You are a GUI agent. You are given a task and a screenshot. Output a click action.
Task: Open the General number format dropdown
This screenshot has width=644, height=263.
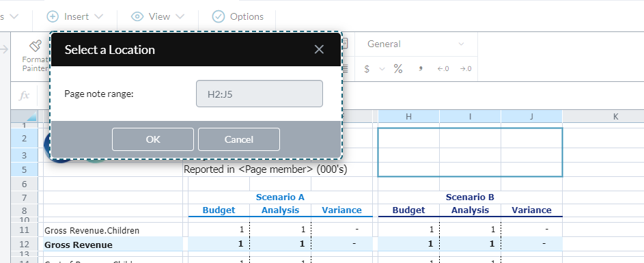tap(416, 44)
